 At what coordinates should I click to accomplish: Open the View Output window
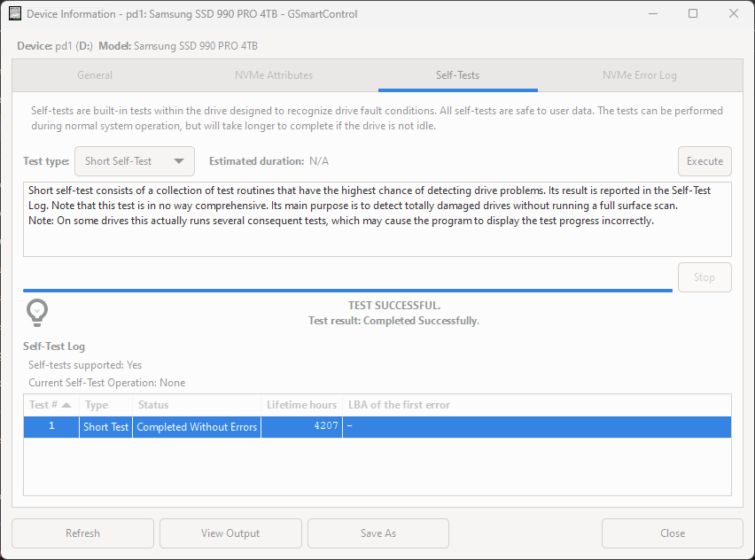pyautogui.click(x=230, y=533)
